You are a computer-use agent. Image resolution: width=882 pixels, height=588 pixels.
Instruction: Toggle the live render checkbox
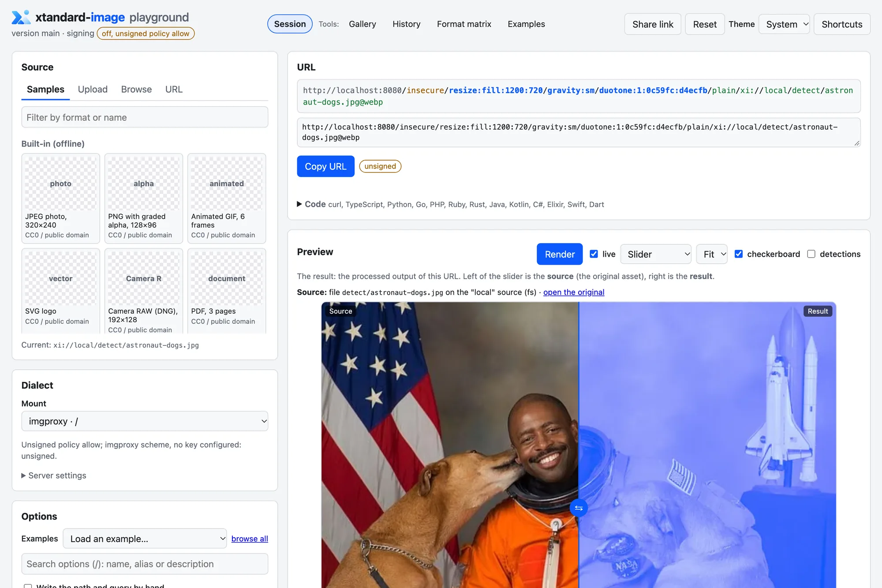point(594,254)
